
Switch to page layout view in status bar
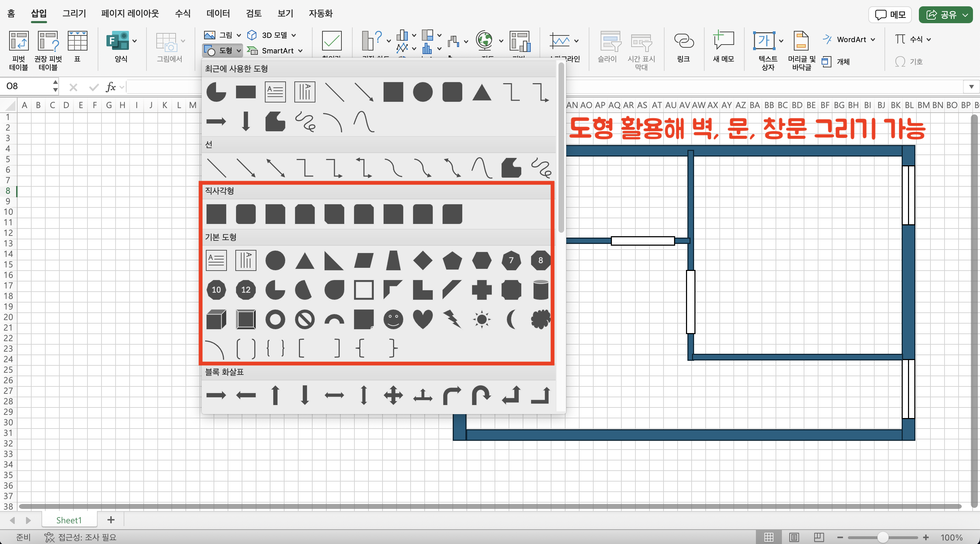tap(794, 537)
